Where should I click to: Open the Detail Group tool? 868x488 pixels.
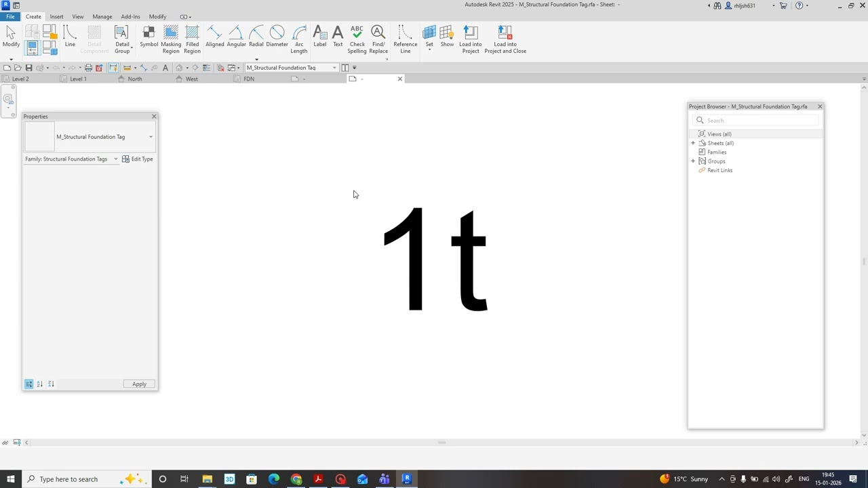[122, 39]
